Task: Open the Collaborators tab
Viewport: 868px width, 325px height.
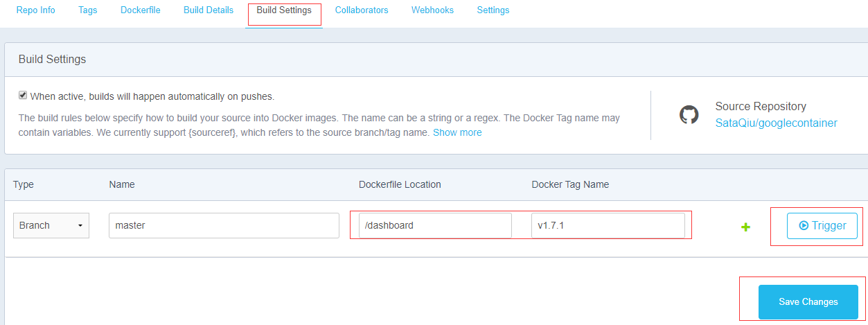Action: (362, 10)
